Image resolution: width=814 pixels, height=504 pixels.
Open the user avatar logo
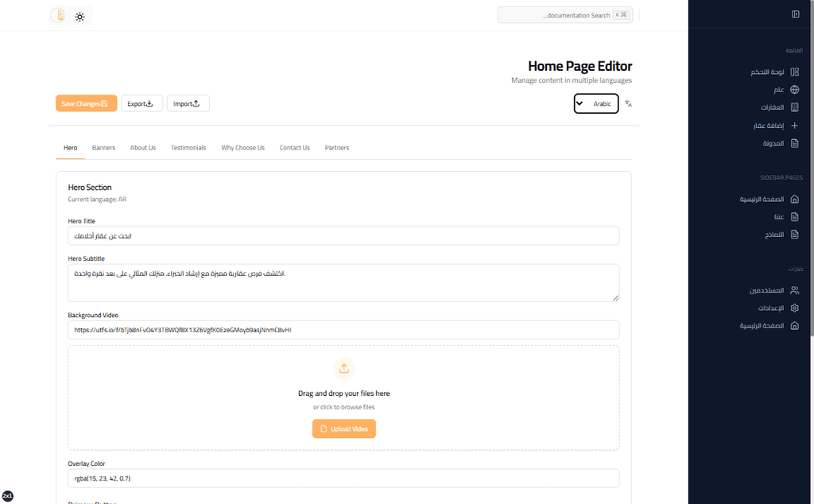click(60, 16)
